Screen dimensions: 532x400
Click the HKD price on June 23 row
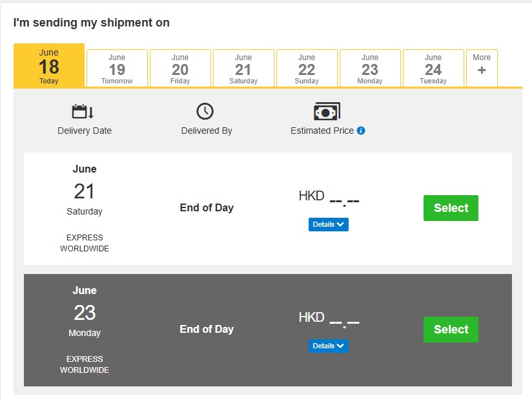click(x=329, y=319)
